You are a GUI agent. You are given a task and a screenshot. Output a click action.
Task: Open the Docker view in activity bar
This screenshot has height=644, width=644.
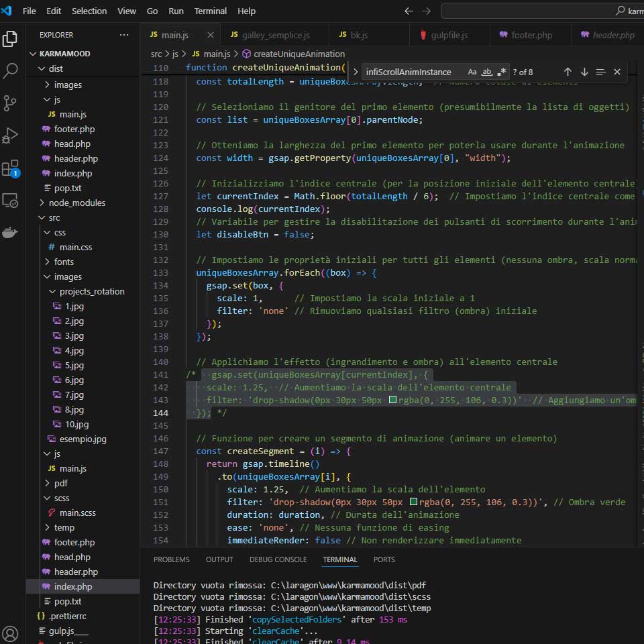(x=10, y=232)
